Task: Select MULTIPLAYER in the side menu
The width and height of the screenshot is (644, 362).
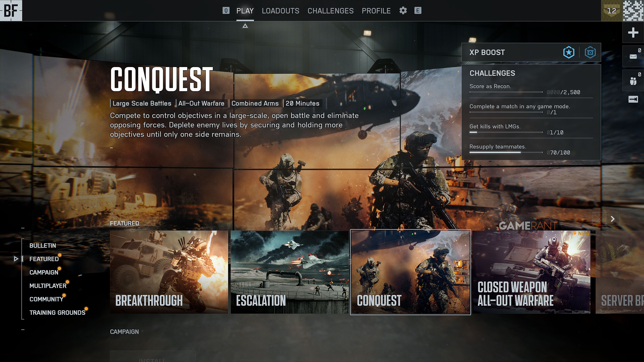Action: click(x=48, y=286)
